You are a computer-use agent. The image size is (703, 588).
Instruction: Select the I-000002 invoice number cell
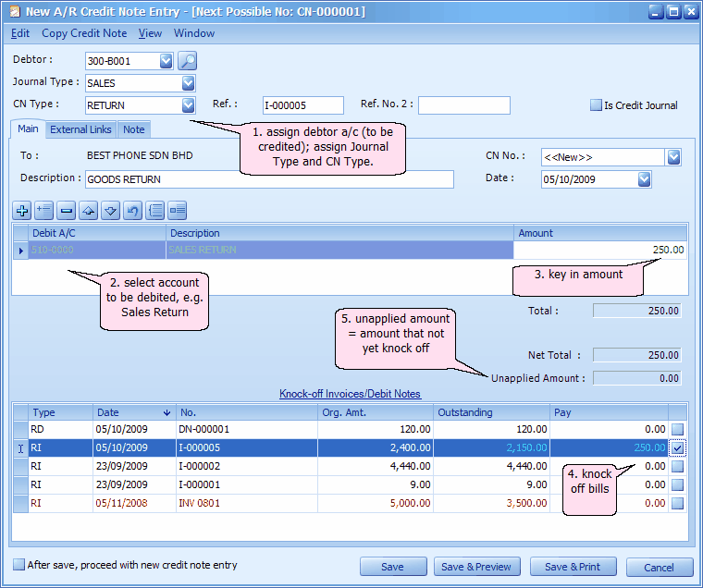[247, 467]
